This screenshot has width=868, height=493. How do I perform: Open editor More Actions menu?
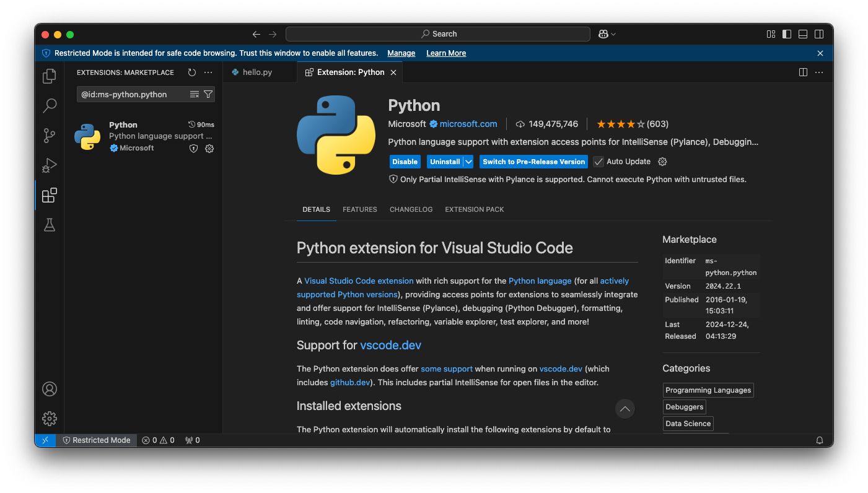click(x=819, y=72)
